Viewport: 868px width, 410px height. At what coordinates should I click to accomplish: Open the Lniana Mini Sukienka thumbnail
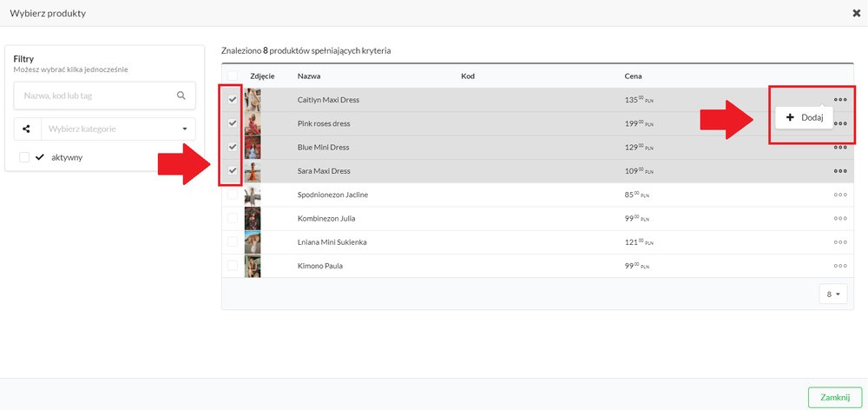pyautogui.click(x=253, y=242)
